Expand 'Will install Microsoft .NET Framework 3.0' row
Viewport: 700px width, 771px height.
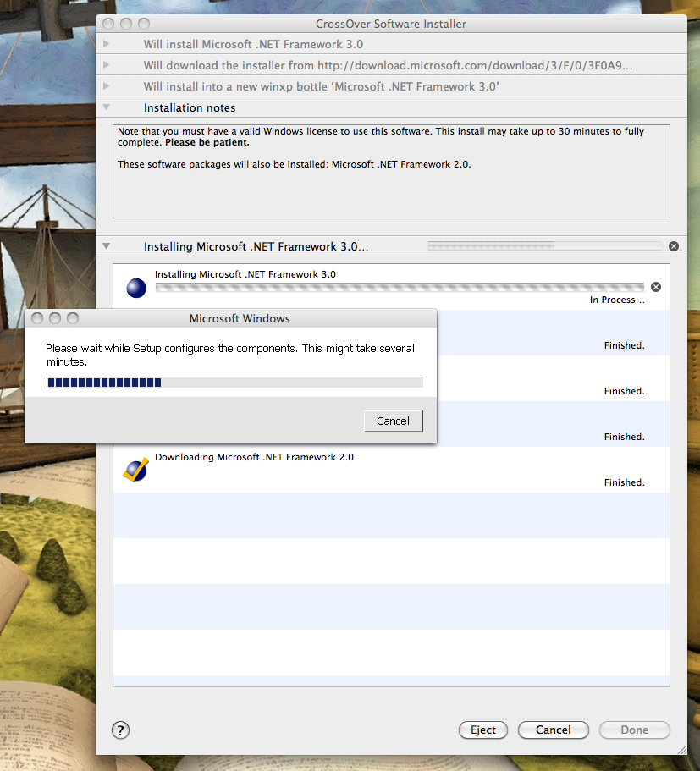coord(106,43)
